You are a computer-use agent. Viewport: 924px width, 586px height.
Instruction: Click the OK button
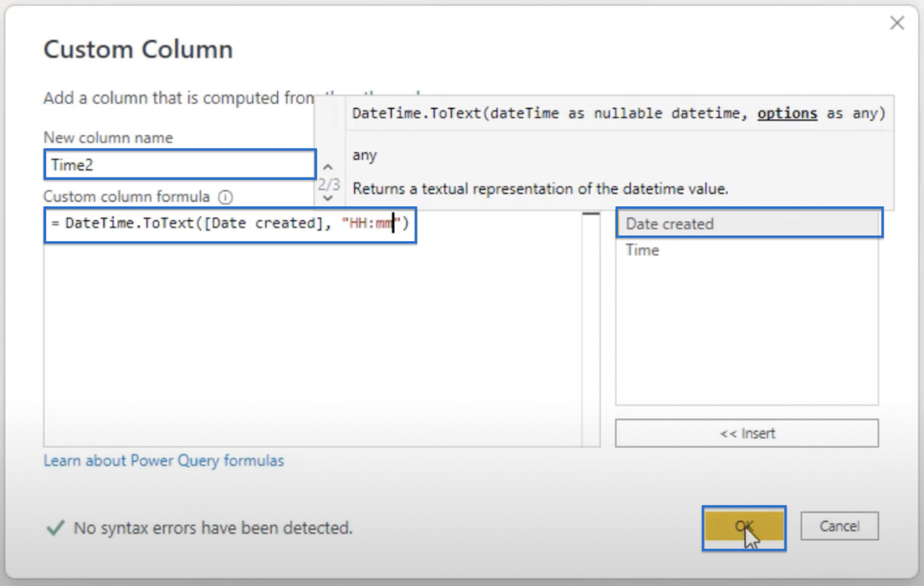[744, 528]
